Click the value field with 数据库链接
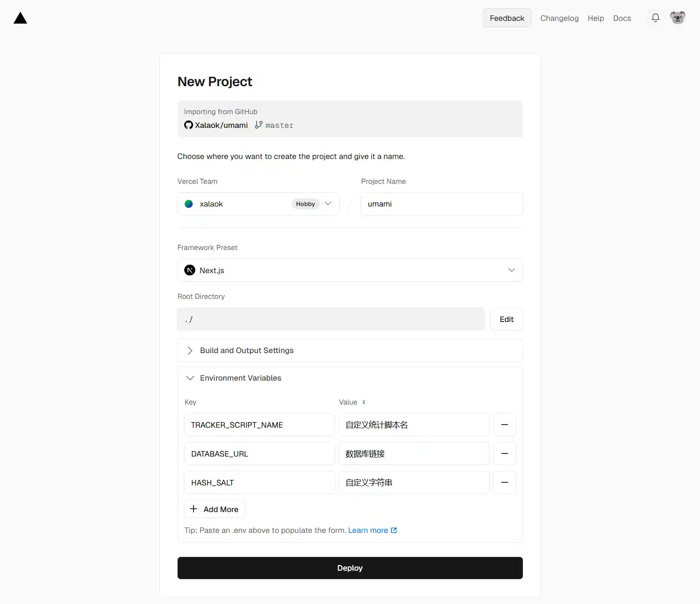 pos(414,453)
